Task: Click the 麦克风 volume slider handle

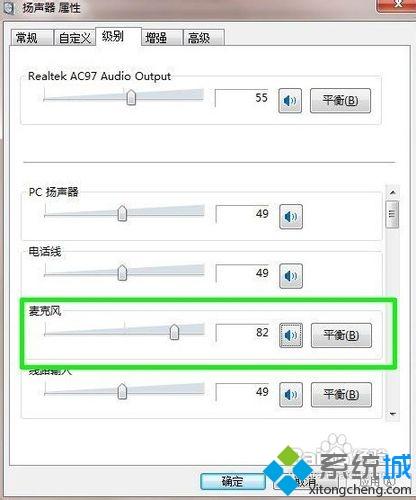Action: (174, 332)
